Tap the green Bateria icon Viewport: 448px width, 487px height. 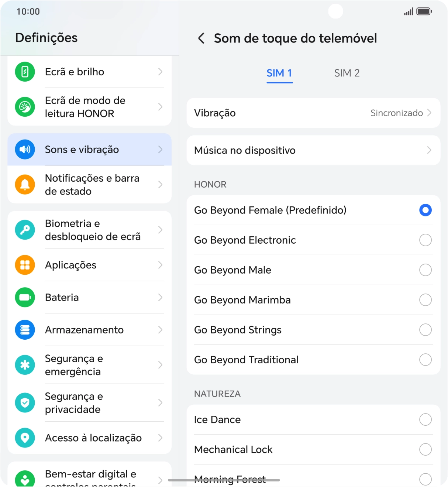pos(25,298)
